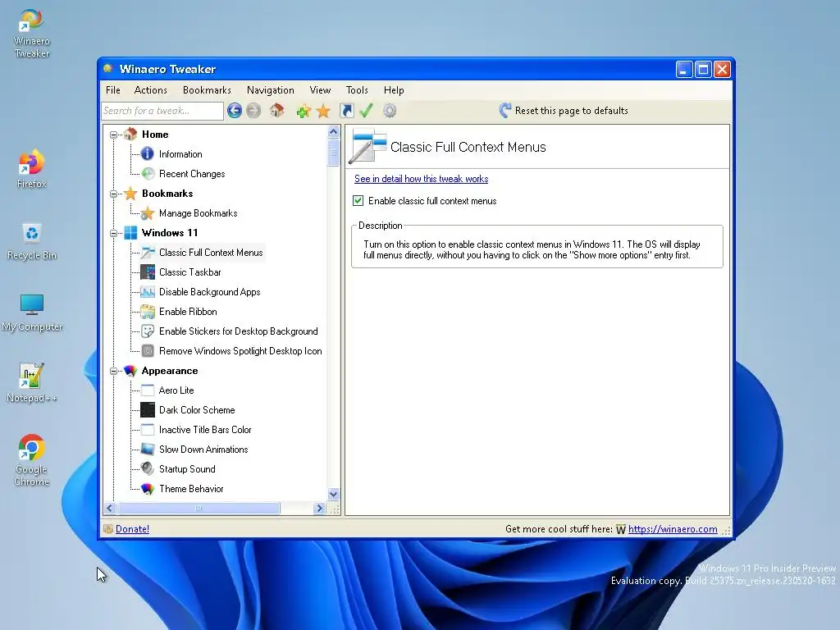Collapse the Windows 11 tree node
This screenshot has width=840, height=630.
pyautogui.click(x=113, y=233)
